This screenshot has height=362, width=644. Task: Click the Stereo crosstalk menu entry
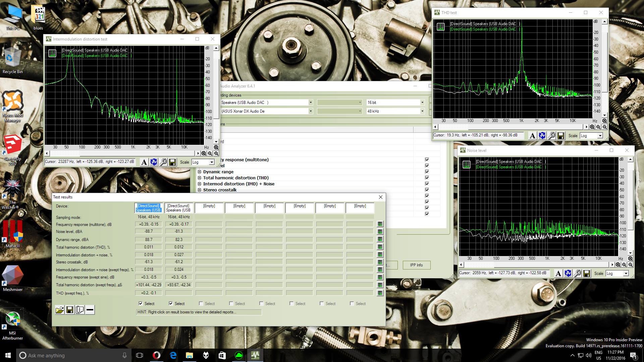pyautogui.click(x=220, y=190)
